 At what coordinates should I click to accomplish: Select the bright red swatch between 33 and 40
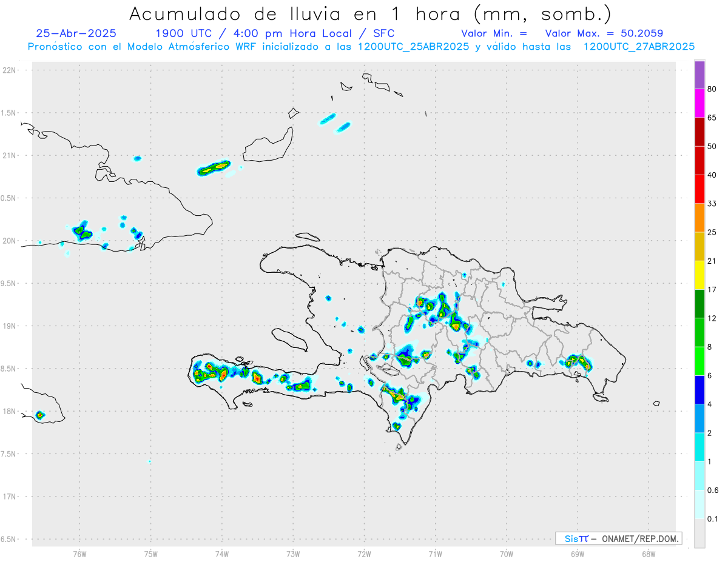point(699,189)
